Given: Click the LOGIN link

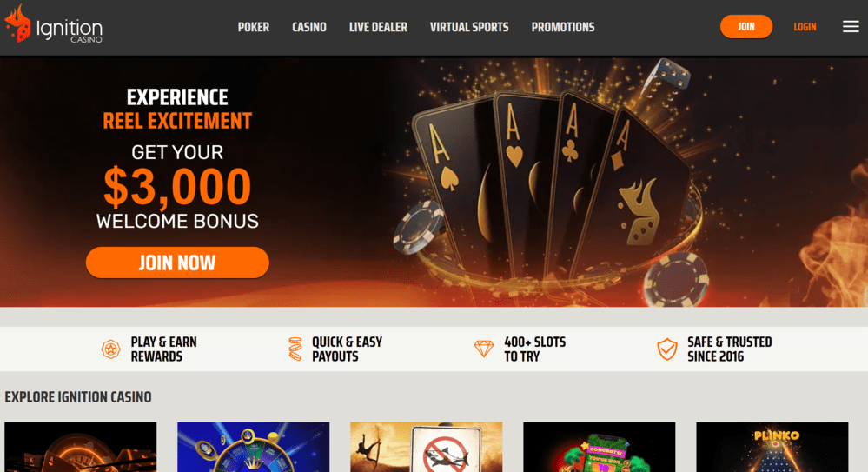Looking at the screenshot, I should tap(805, 27).
